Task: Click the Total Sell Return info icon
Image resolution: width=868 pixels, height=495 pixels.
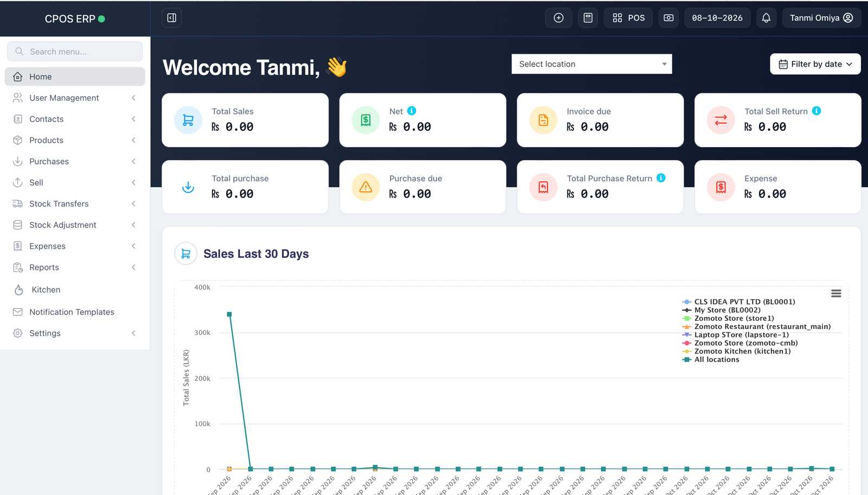Action: point(816,111)
